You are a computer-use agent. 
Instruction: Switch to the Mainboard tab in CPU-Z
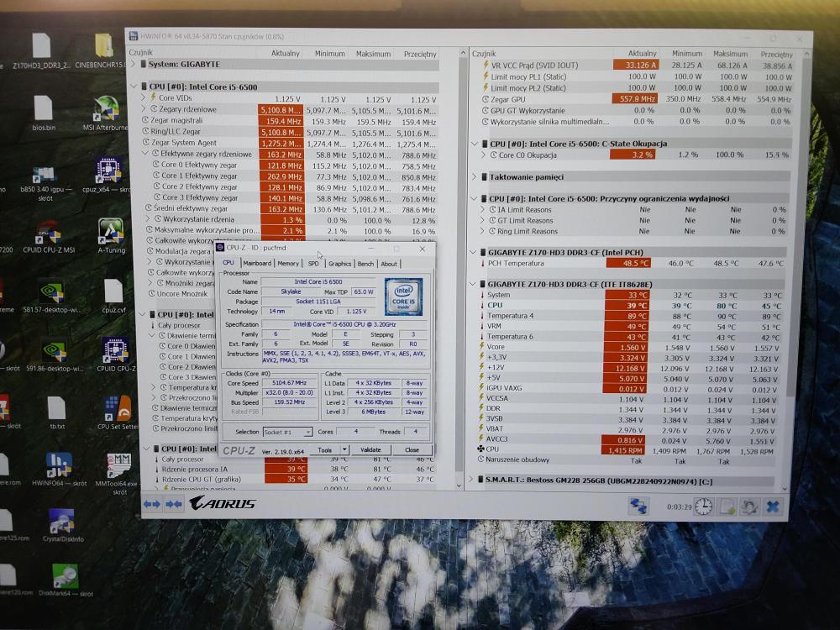257,263
